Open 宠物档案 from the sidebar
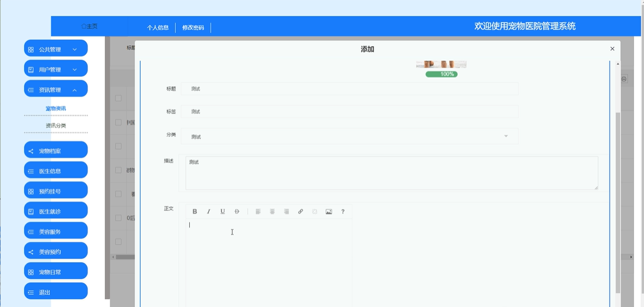Image resolution: width=644 pixels, height=307 pixels. pyautogui.click(x=56, y=151)
